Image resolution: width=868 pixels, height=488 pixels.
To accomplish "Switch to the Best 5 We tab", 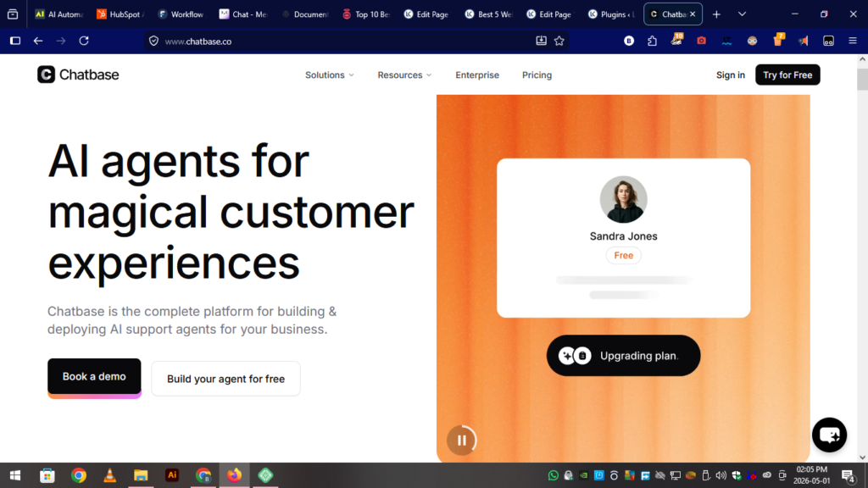I will pos(489,14).
